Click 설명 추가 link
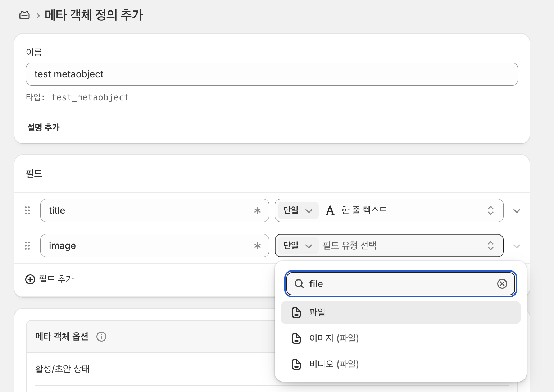The image size is (554, 392). (44, 127)
